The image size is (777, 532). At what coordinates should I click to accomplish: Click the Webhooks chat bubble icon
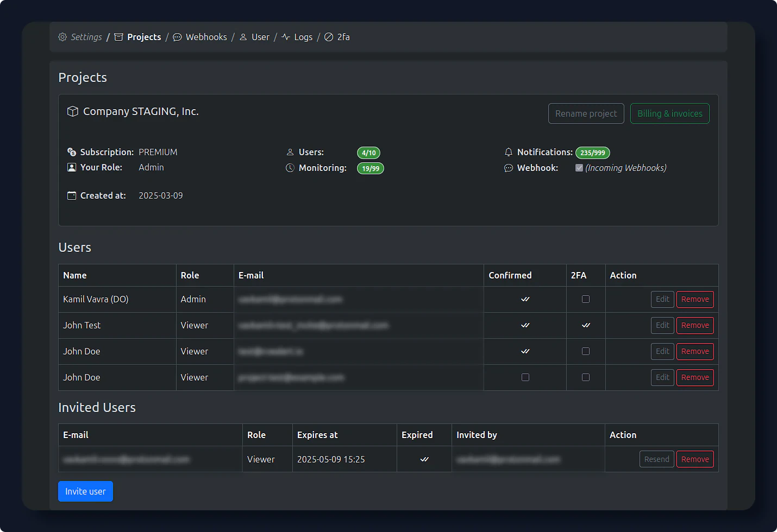click(177, 37)
